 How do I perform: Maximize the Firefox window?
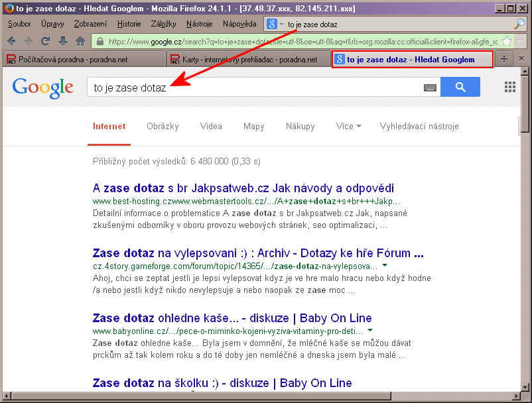(x=511, y=9)
